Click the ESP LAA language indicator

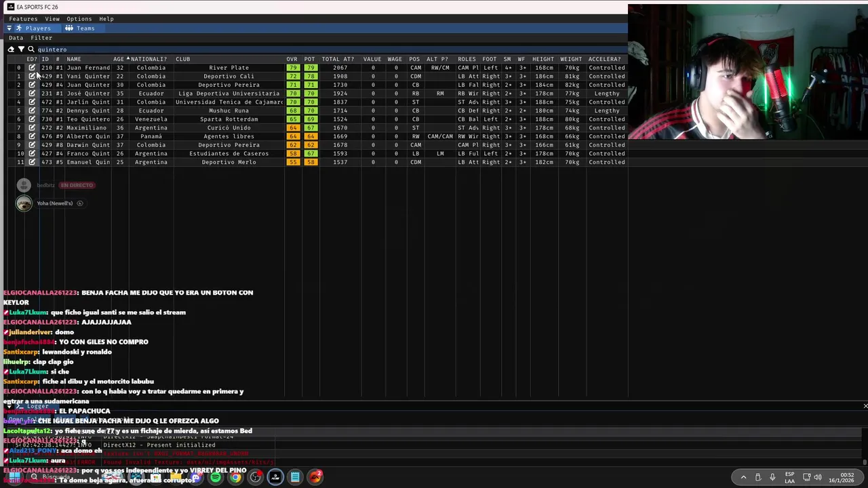pyautogui.click(x=789, y=477)
